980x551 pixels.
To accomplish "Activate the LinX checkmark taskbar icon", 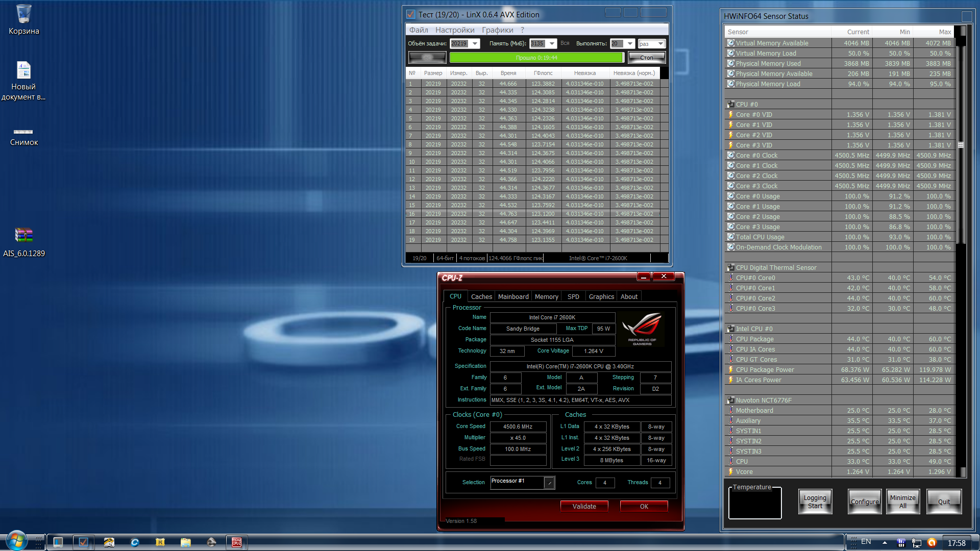I will pos(84,542).
